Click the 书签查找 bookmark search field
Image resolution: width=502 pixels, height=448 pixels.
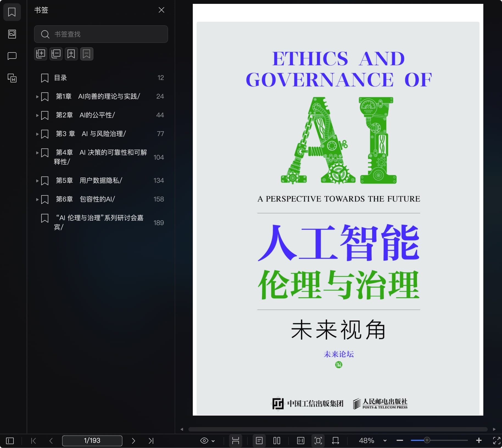pos(101,34)
